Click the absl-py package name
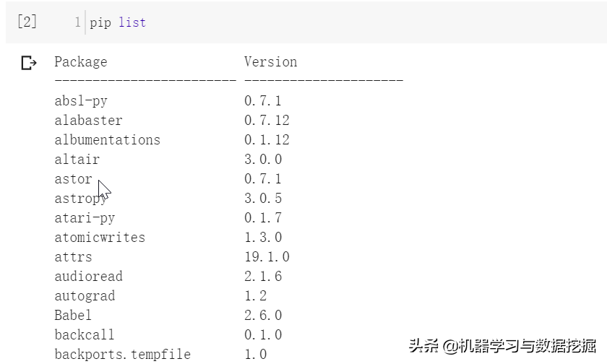607x364 pixels. [x=80, y=101]
